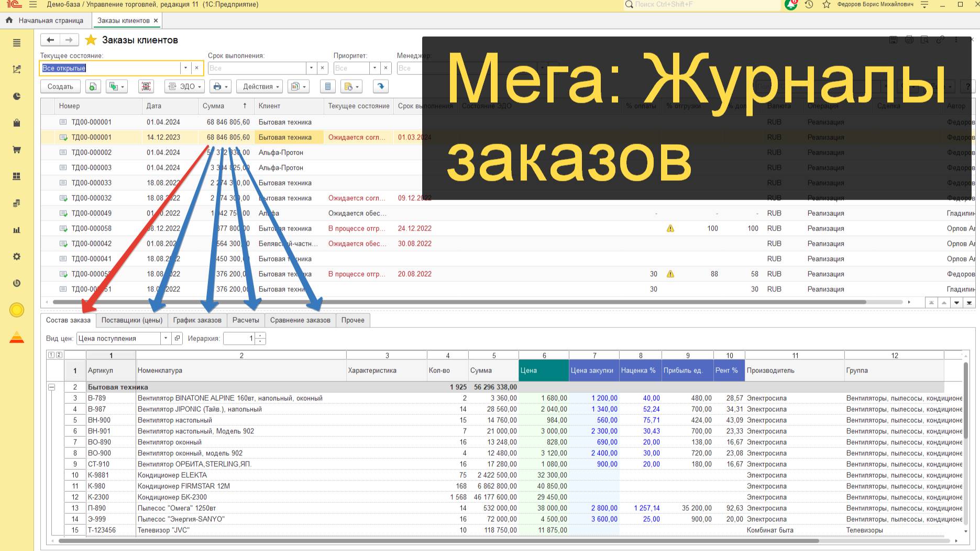The width and height of the screenshot is (980, 551).
Task: Click the Создать button
Action: click(x=60, y=86)
